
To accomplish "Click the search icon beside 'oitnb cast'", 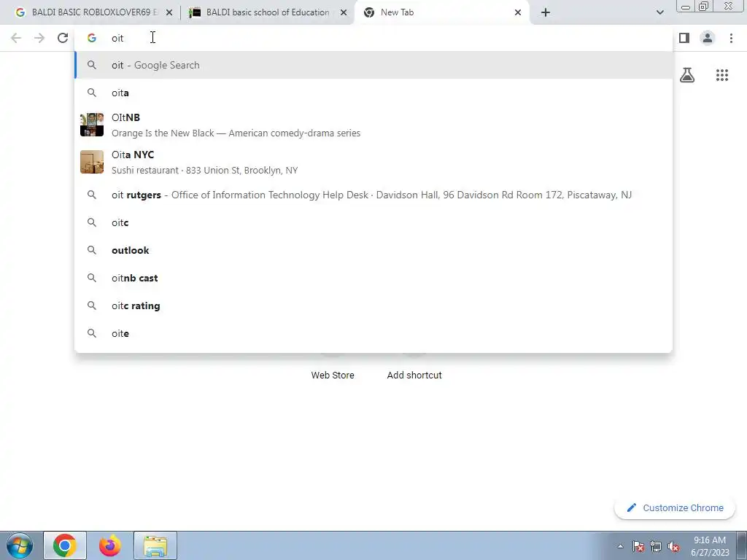I will pos(92,278).
